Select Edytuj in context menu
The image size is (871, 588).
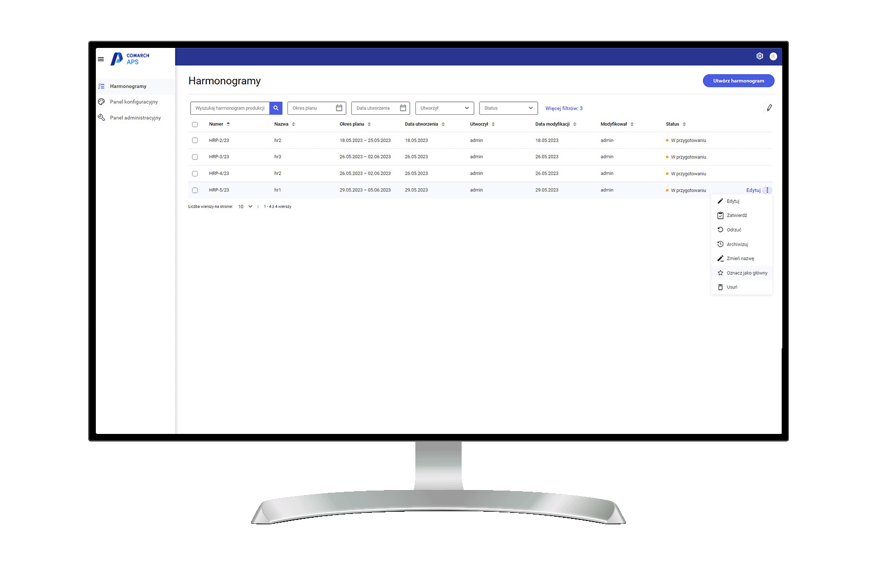point(741,201)
